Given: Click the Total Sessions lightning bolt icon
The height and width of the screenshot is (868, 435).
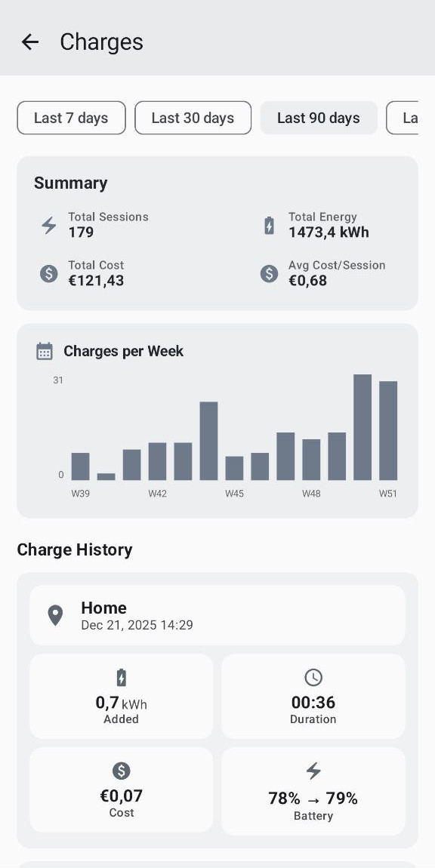Looking at the screenshot, I should 48,225.
